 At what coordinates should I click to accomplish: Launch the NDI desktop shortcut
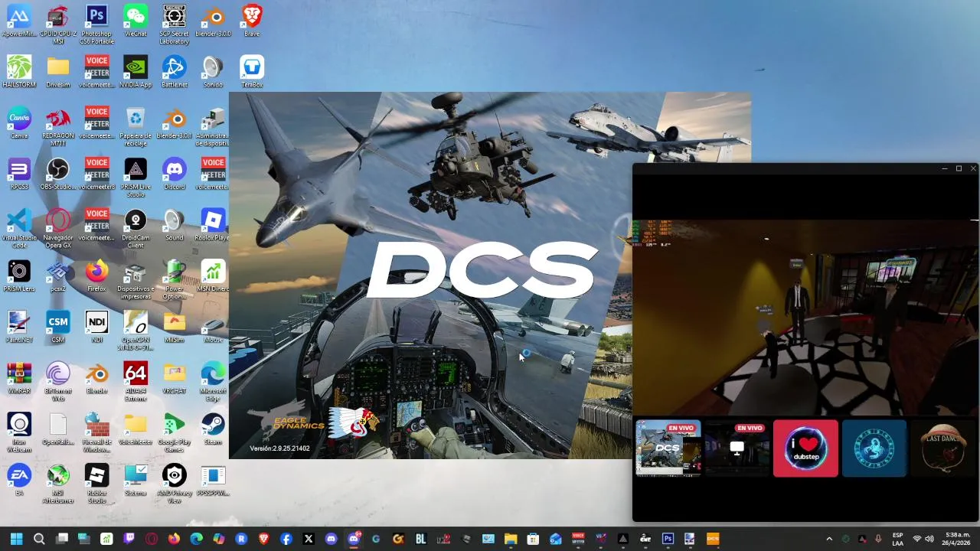[96, 327]
